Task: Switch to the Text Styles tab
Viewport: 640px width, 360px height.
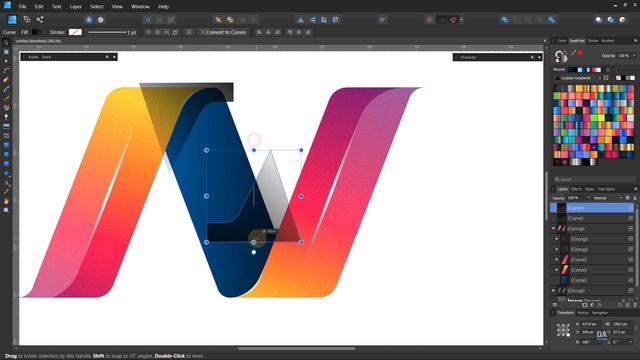Action: coord(606,189)
